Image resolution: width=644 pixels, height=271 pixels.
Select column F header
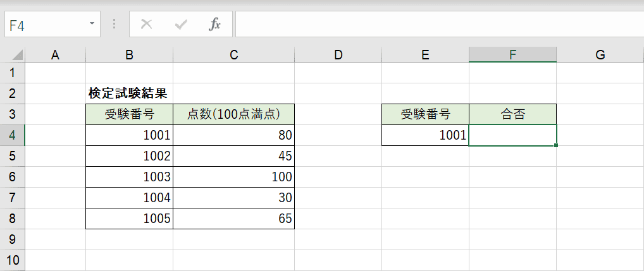pyautogui.click(x=512, y=54)
